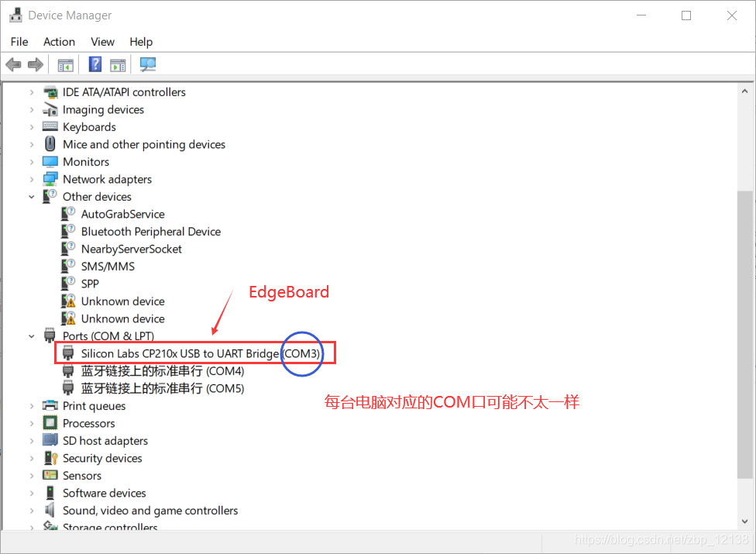
Task: Expand the Security devices node
Action: (x=32, y=458)
